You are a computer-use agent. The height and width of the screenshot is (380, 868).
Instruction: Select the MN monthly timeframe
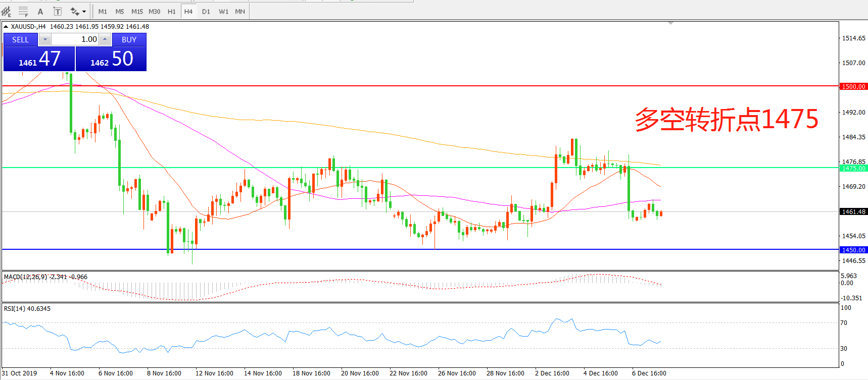click(240, 11)
